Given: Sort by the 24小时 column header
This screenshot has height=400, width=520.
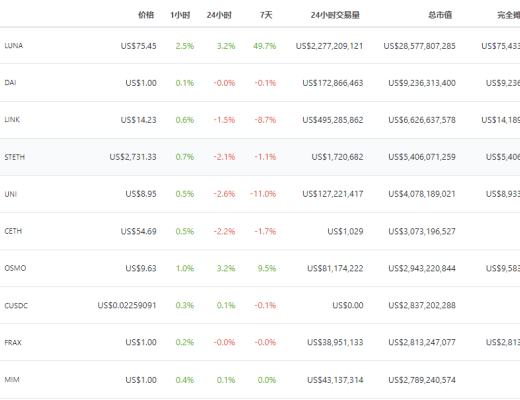Looking at the screenshot, I should (219, 15).
